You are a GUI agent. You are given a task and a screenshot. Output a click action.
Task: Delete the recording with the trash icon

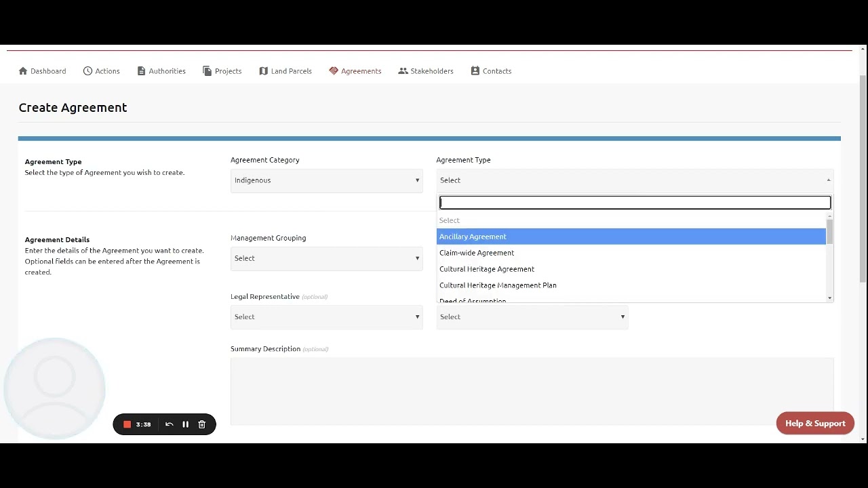click(x=201, y=424)
